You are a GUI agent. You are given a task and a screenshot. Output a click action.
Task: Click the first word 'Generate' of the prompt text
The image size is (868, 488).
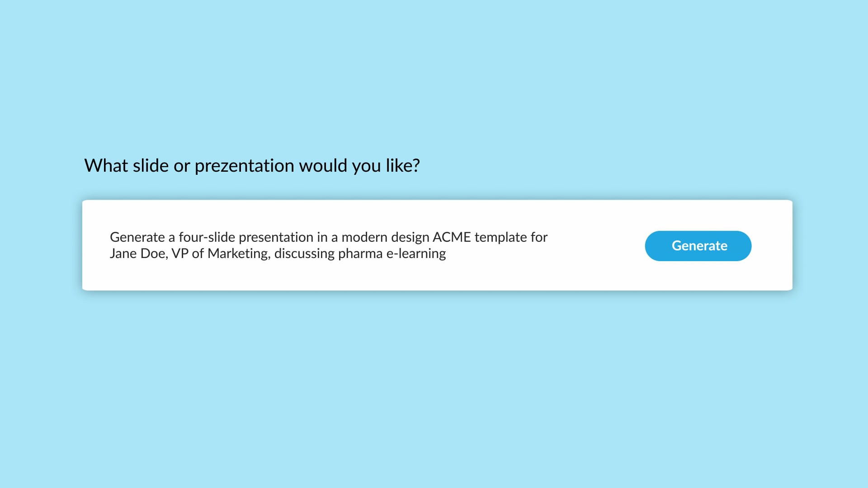pos(137,237)
